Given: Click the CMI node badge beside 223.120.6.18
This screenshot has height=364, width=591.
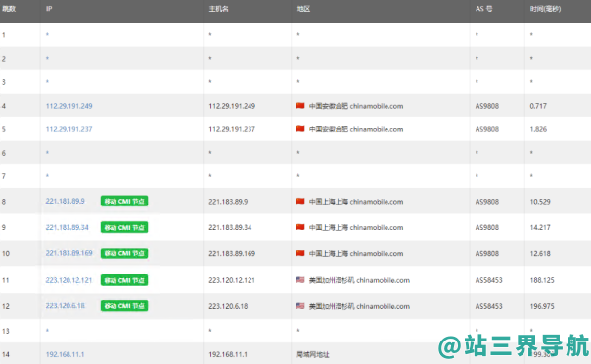Looking at the screenshot, I should pyautogui.click(x=124, y=306).
